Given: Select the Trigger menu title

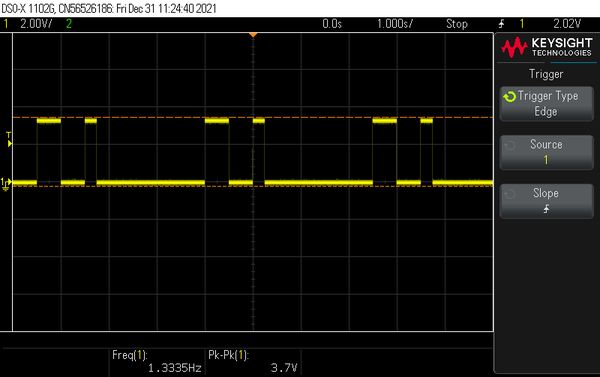Looking at the screenshot, I should 546,74.
